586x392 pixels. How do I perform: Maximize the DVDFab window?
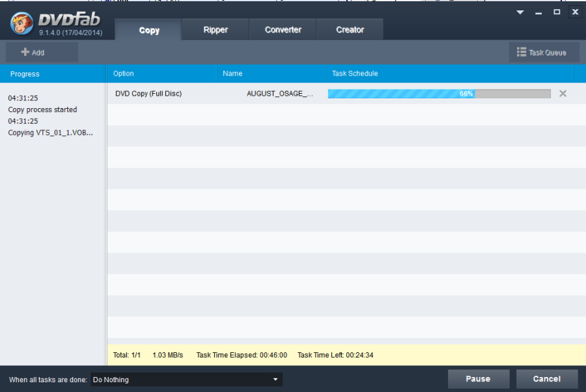557,12
